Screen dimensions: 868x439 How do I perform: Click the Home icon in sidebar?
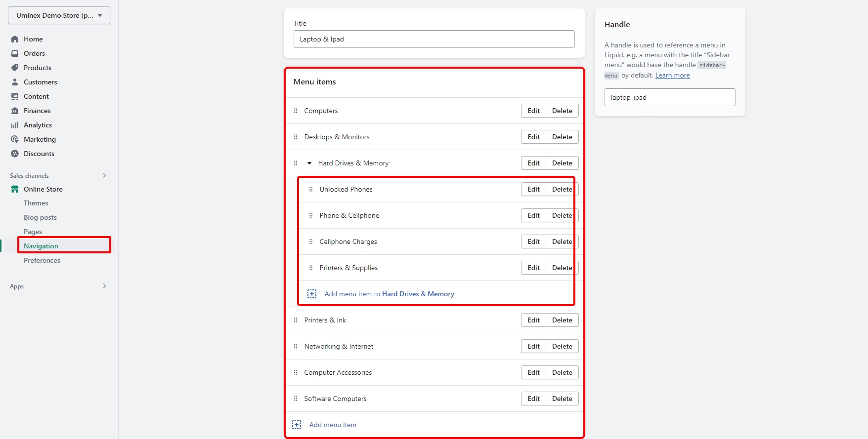coord(15,39)
